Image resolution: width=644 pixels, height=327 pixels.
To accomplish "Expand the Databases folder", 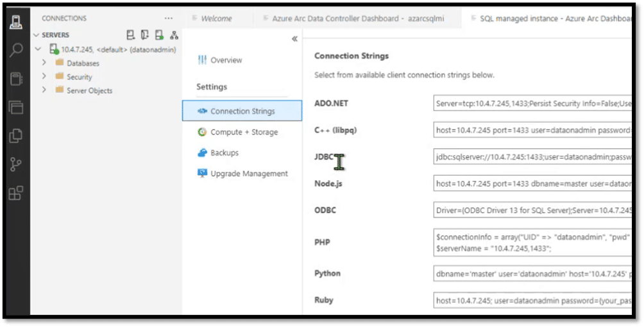I will tap(44, 63).
